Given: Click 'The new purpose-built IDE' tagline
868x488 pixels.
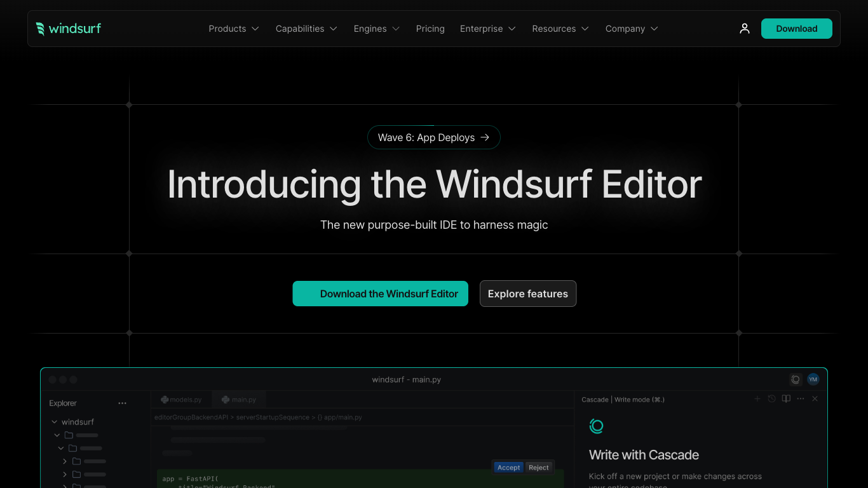Looking at the screenshot, I should point(434,225).
